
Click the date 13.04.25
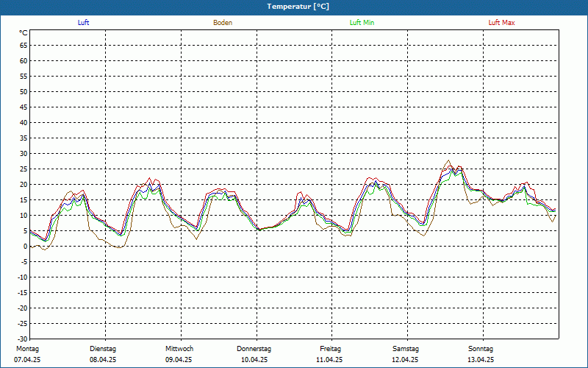(x=481, y=360)
